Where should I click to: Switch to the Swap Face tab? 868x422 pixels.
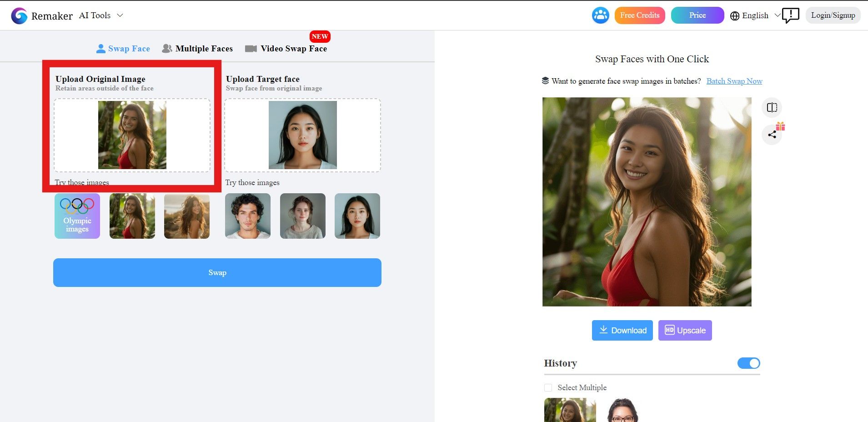tap(123, 49)
